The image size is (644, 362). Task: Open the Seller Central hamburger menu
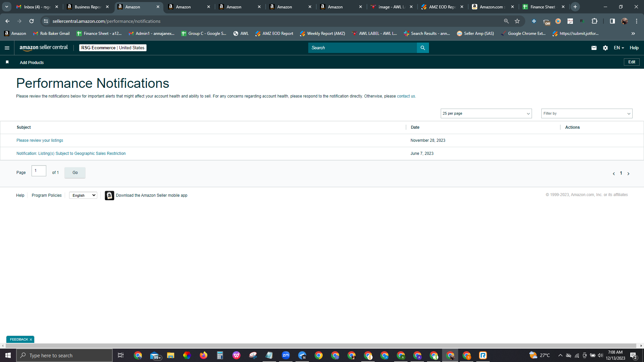7,48
